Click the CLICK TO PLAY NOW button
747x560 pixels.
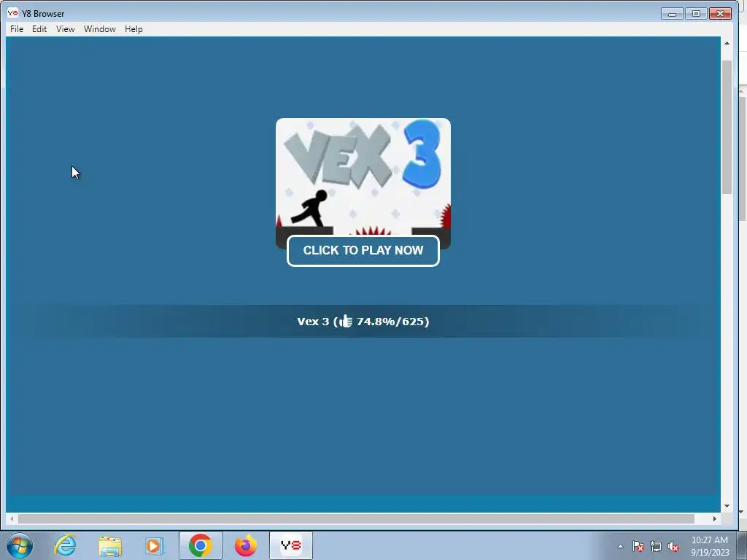click(x=363, y=251)
